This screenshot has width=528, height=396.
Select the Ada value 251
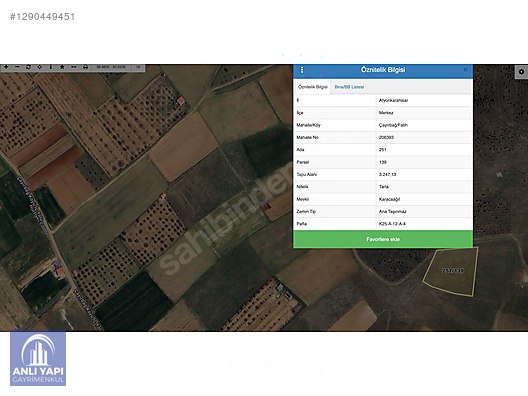coord(383,150)
